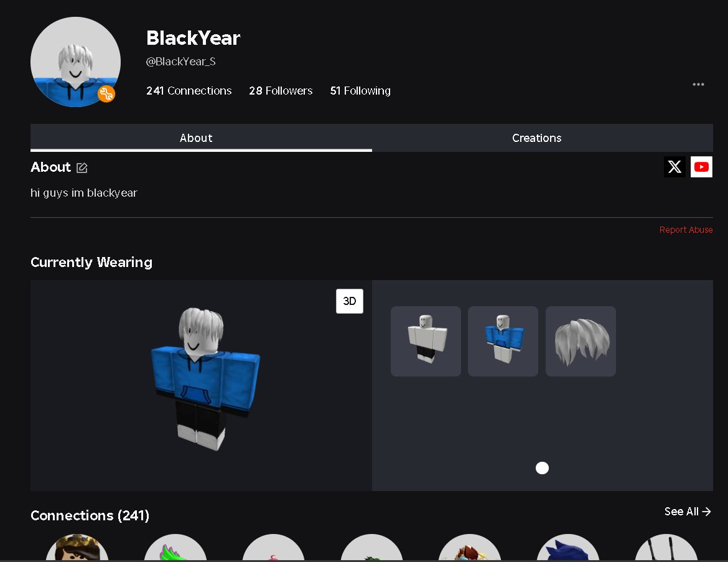Click the @BlackYear_S username text
Screen dimensions: 728x562
pyautogui.click(x=180, y=62)
